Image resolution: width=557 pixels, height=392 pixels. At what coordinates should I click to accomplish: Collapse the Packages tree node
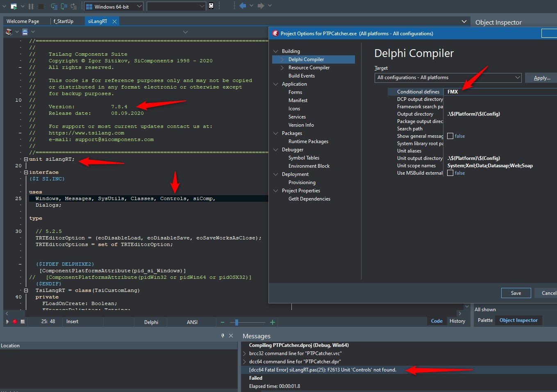tap(275, 133)
